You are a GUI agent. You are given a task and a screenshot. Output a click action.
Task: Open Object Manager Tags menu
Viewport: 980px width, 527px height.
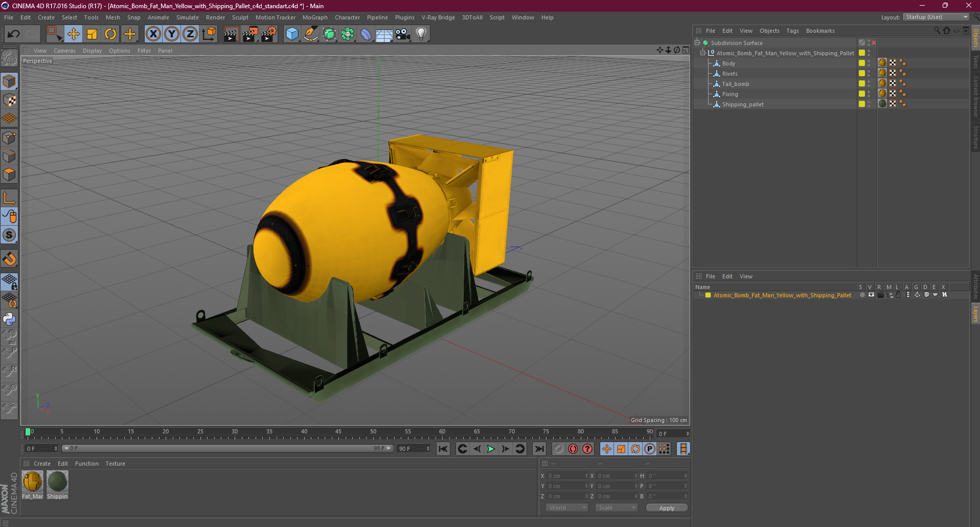(792, 31)
